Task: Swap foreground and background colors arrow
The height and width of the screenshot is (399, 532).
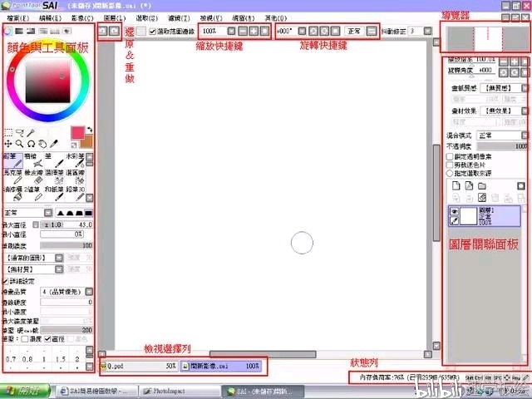Action: click(x=89, y=130)
